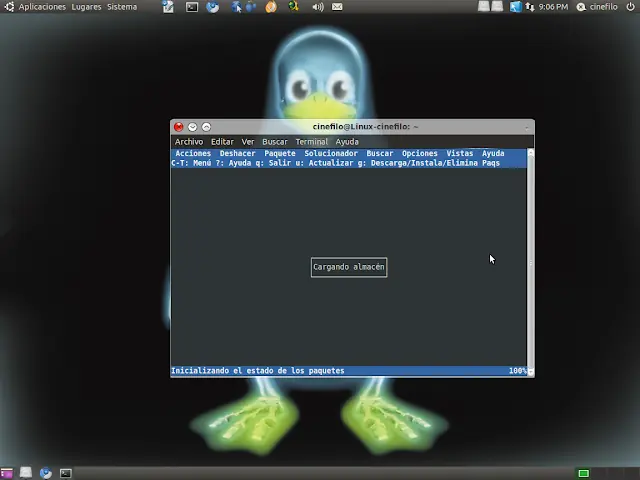
Task: Select Acciones in the aptitude menu
Action: 193,154
